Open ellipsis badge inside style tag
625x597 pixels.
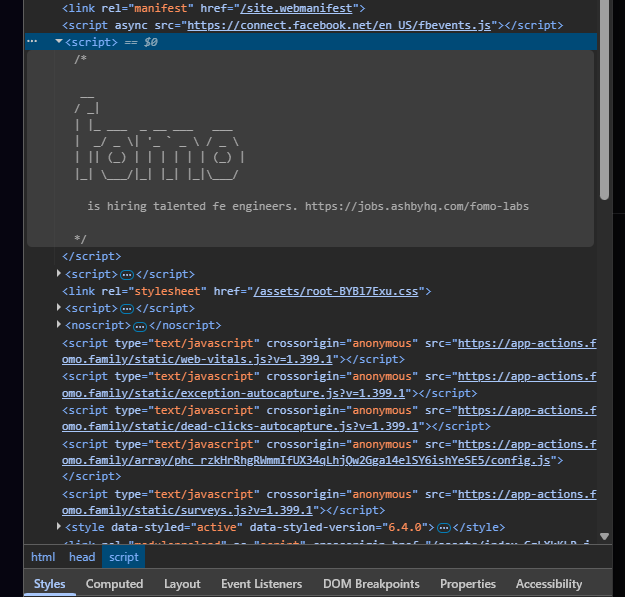(444, 528)
